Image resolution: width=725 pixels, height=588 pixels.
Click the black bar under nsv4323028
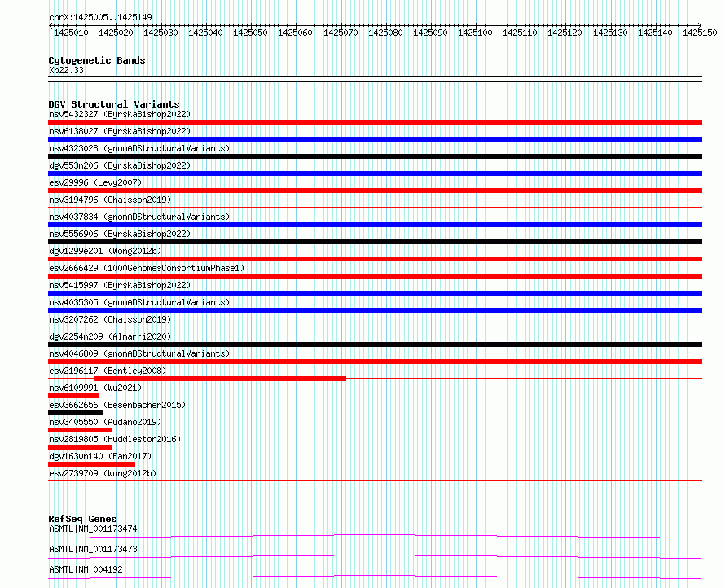(375, 156)
